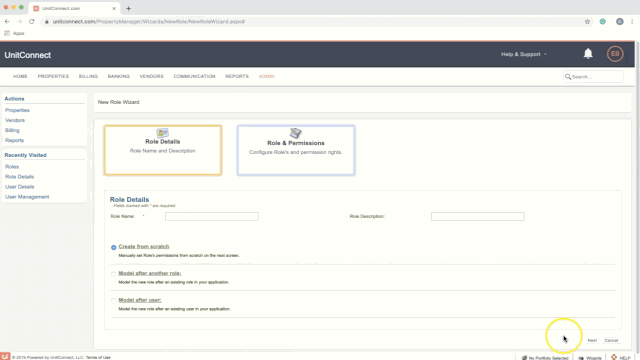Select the Model after another role option

click(x=113, y=274)
